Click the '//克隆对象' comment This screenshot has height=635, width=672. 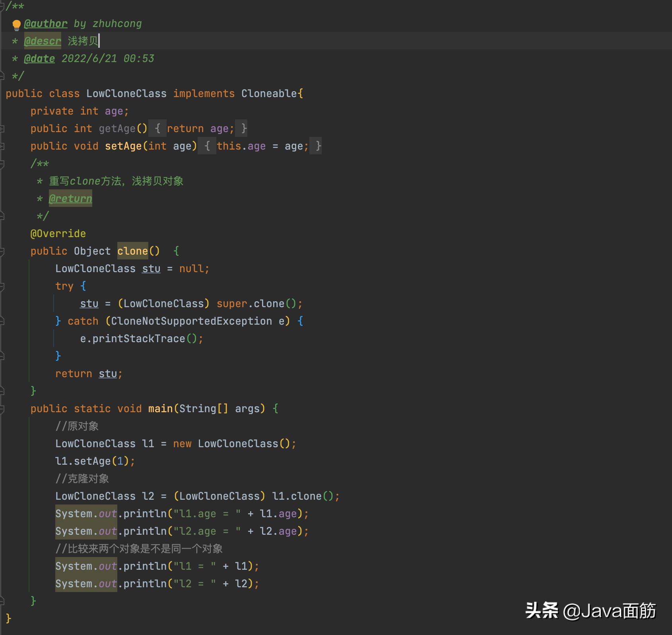click(82, 479)
